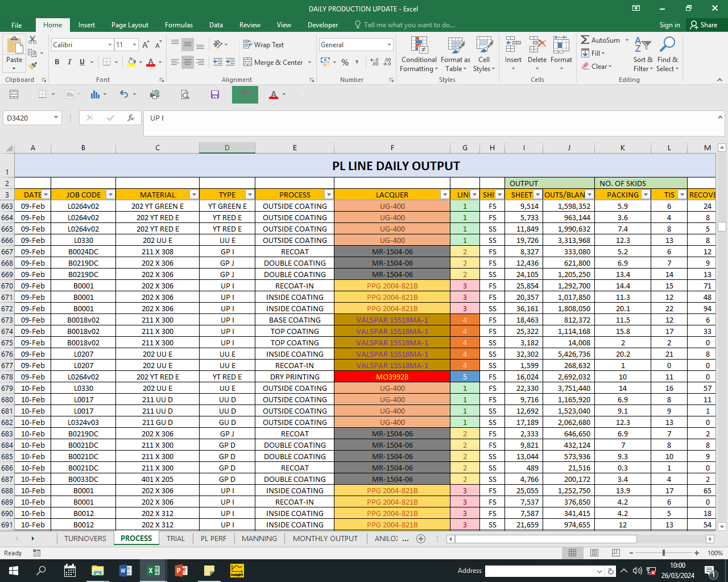
Task: Open the General number format dropdown
Action: 389,45
